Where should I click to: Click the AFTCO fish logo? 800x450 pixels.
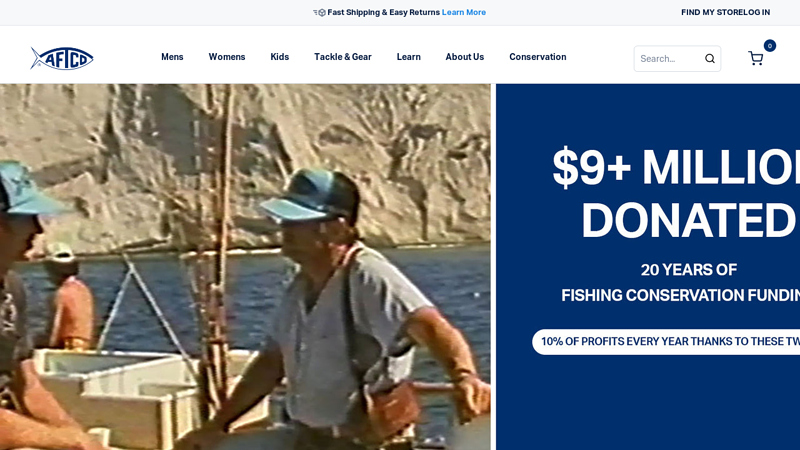pos(62,58)
